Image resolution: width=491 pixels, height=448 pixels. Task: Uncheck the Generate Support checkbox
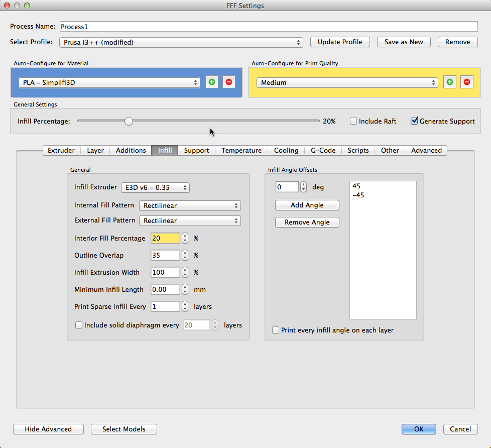tap(414, 121)
